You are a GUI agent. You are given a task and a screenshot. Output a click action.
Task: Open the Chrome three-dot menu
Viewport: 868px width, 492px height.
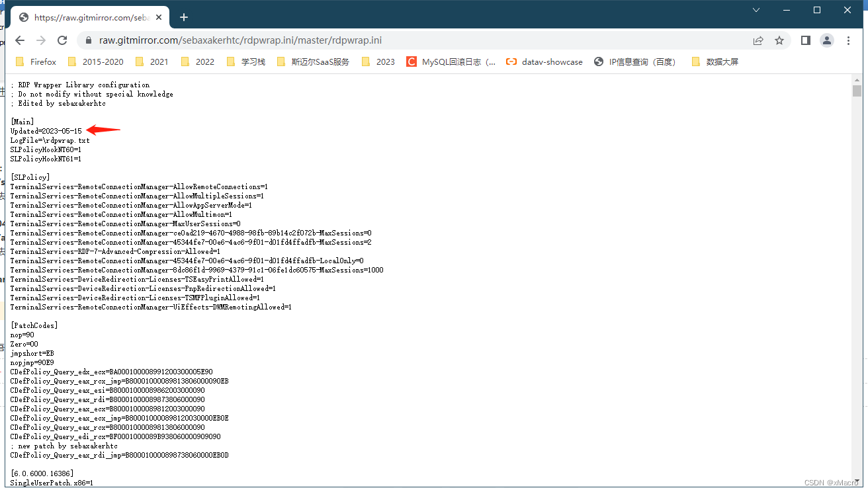tap(848, 40)
